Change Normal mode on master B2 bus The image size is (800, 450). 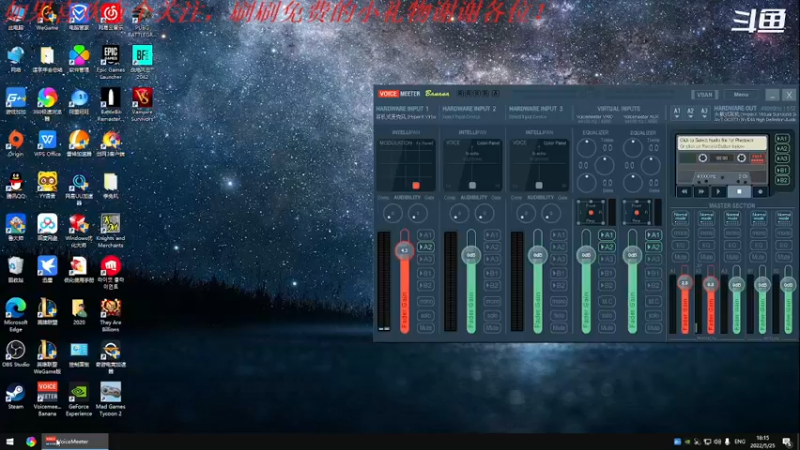click(x=784, y=217)
